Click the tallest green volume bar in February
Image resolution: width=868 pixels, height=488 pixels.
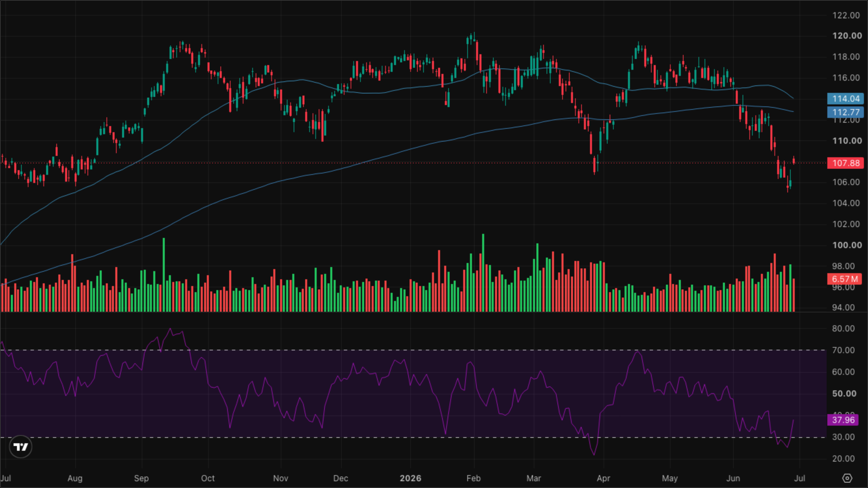483,273
